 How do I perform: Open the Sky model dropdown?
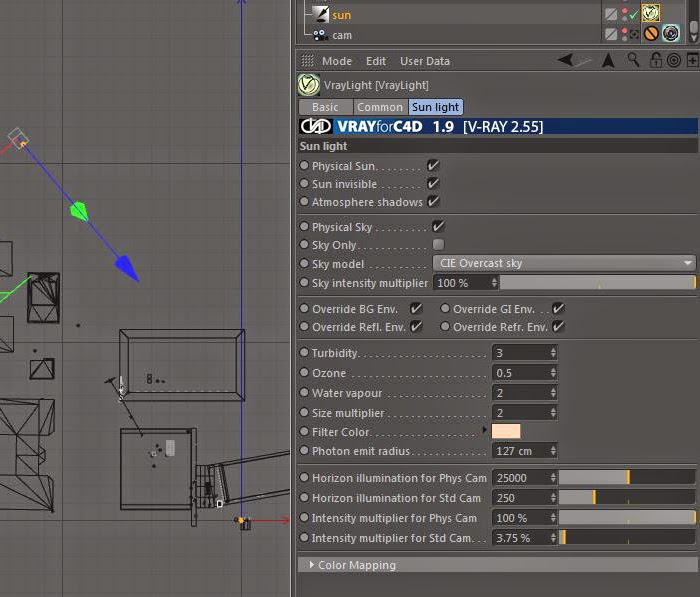564,263
